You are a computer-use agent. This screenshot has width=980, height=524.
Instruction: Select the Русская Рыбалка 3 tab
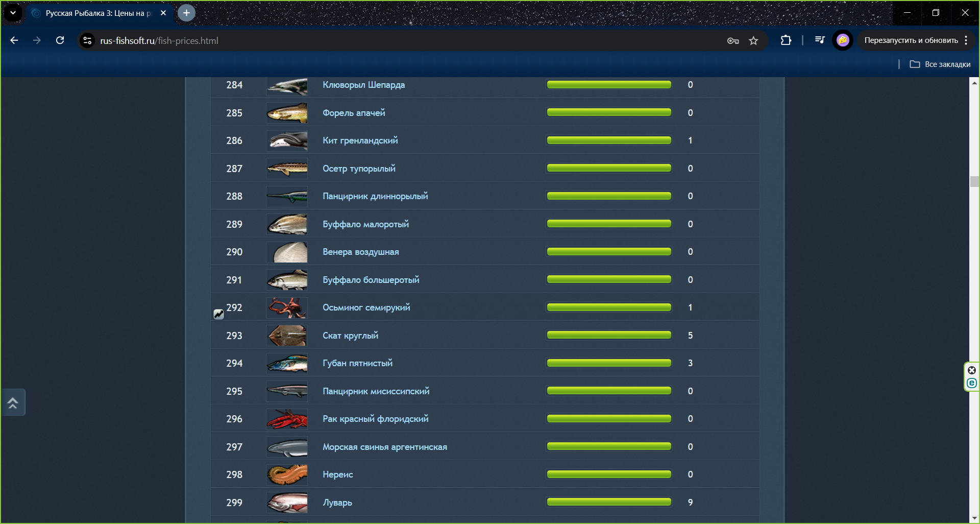tap(97, 13)
